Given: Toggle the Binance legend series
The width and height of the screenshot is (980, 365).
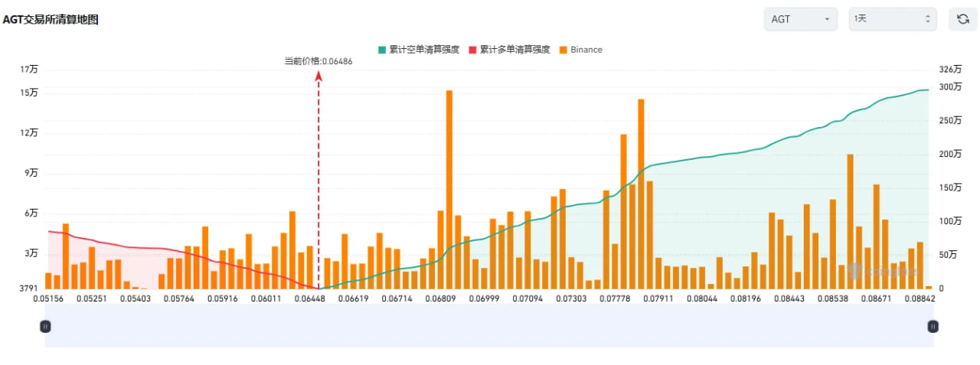Looking at the screenshot, I should 581,50.
